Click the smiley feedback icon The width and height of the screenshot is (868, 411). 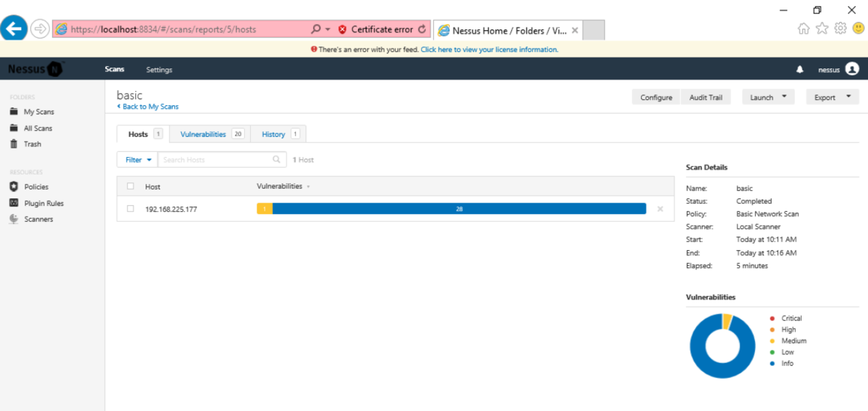tap(858, 28)
